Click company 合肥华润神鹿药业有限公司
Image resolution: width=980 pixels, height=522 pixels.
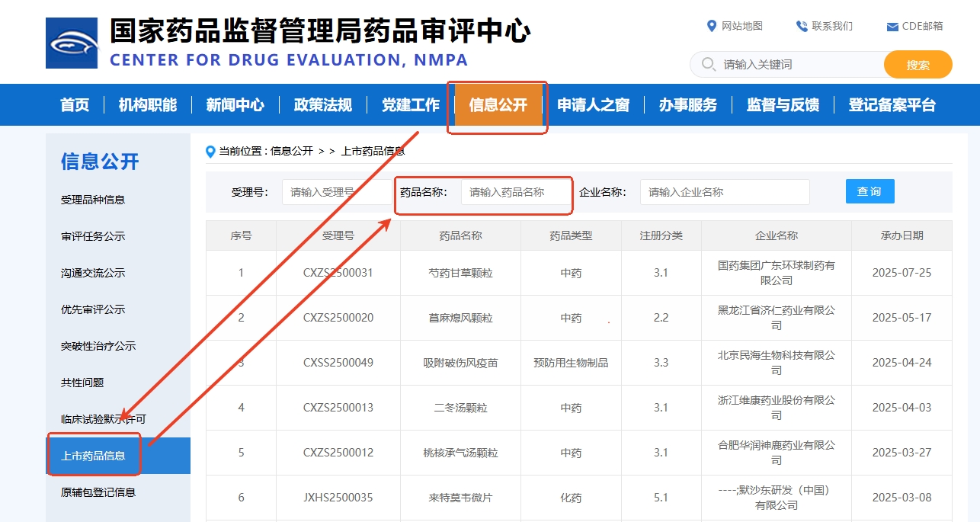coord(777,453)
